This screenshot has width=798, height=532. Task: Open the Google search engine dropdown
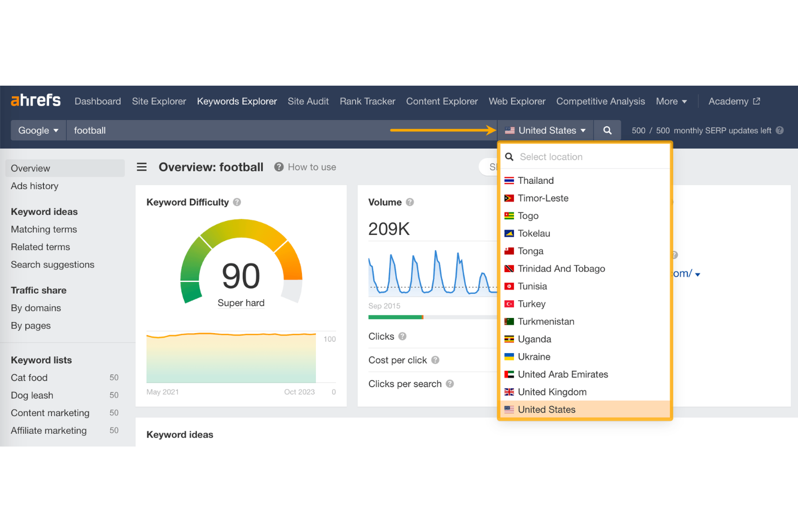pyautogui.click(x=38, y=130)
